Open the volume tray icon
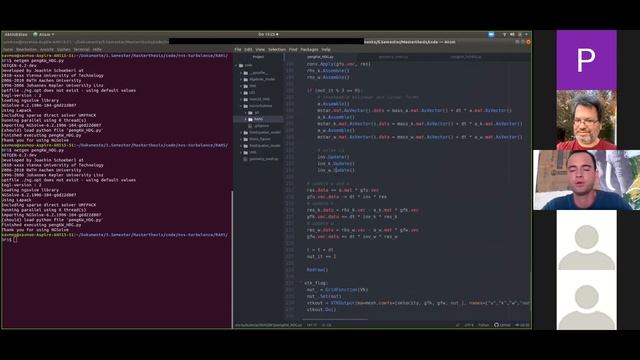The height and width of the screenshot is (360, 640). [x=512, y=35]
